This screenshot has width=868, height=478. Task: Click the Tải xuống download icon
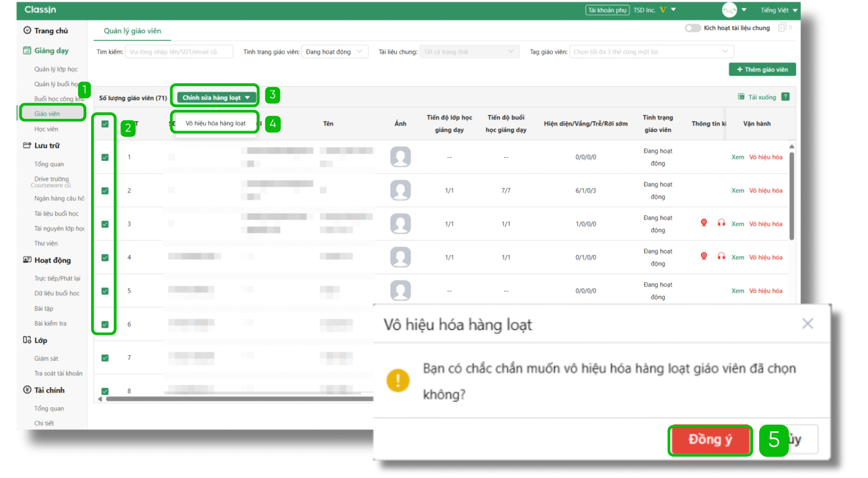coord(741,97)
